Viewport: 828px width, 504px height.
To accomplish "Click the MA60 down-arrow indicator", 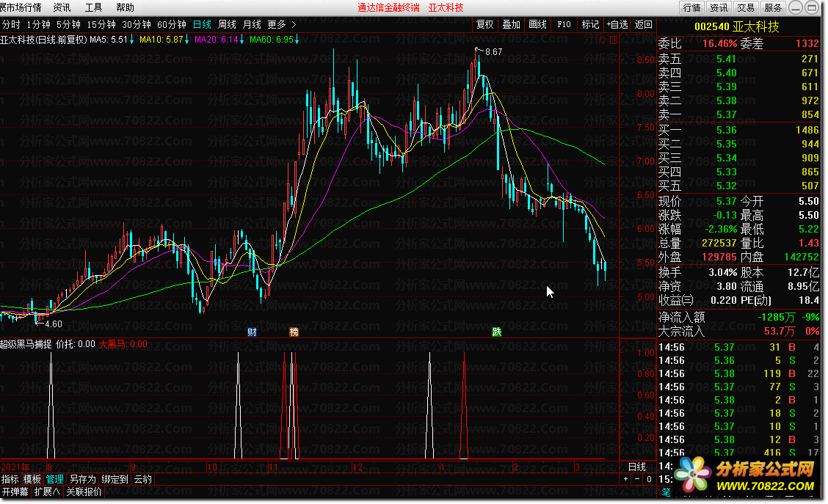I will point(297,40).
